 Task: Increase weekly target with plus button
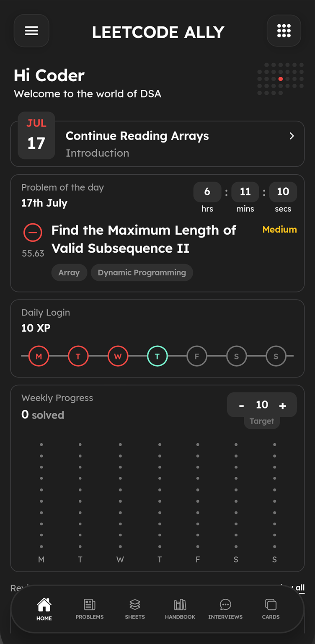(283, 405)
